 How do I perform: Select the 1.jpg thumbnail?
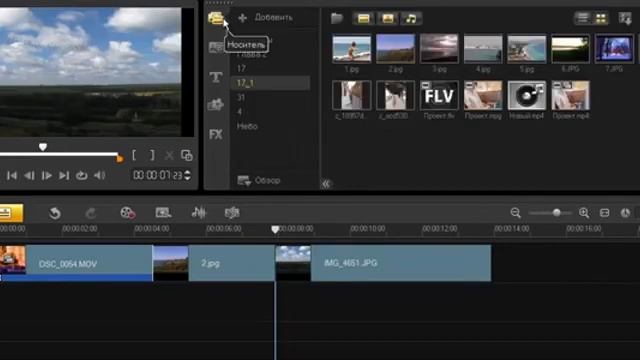tap(351, 49)
